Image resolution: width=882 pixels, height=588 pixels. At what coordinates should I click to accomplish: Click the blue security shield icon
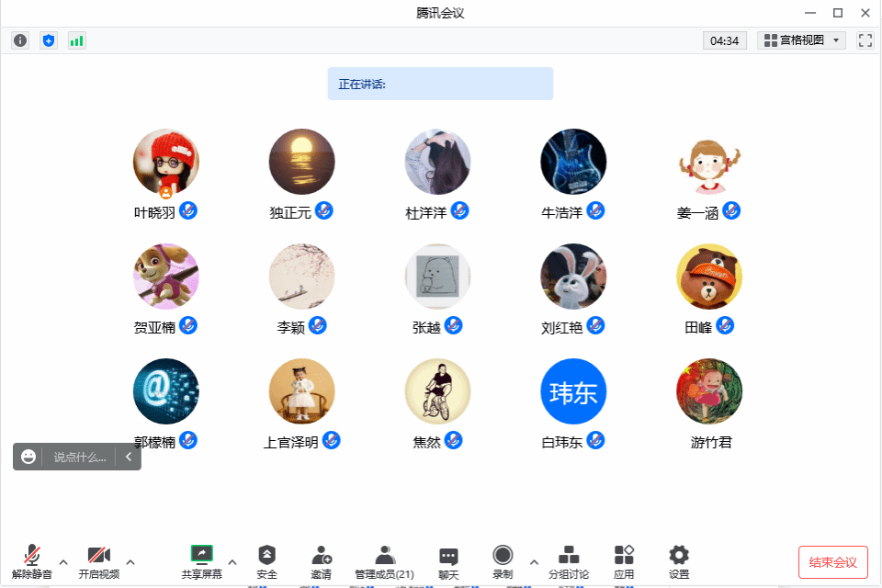[49, 40]
